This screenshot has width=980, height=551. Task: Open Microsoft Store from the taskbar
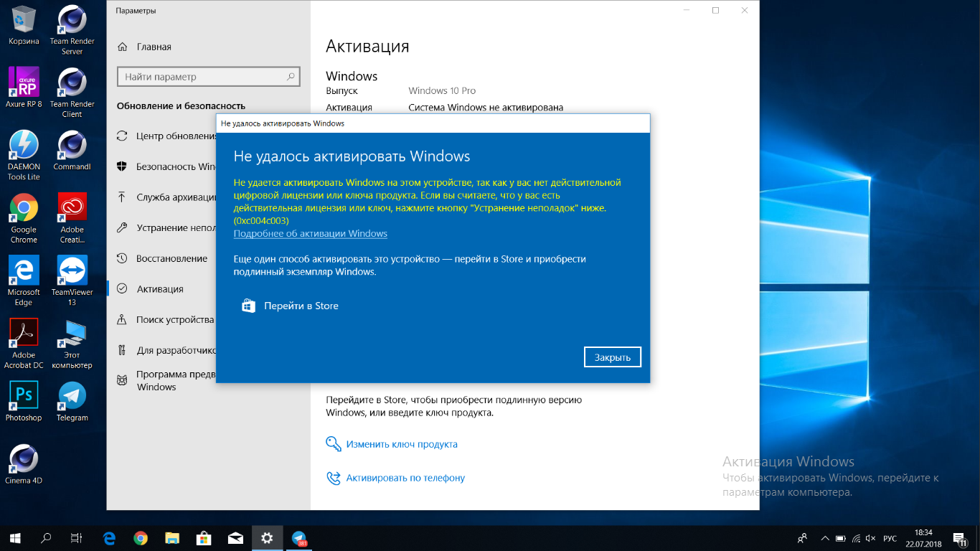[x=204, y=537]
